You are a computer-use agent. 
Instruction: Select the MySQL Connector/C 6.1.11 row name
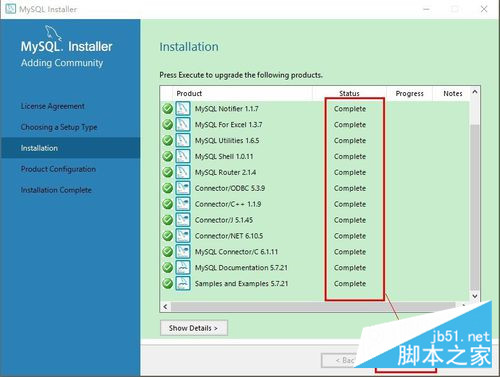(236, 252)
